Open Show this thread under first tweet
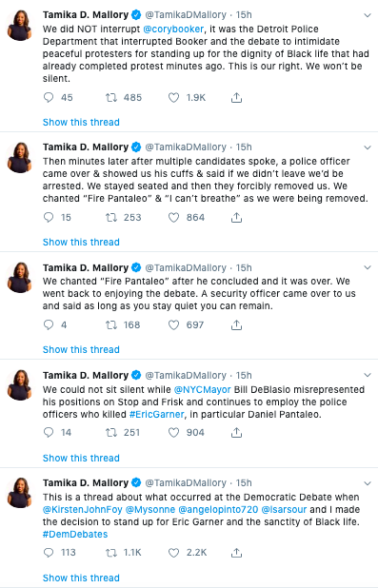The image size is (378, 588). point(81,122)
